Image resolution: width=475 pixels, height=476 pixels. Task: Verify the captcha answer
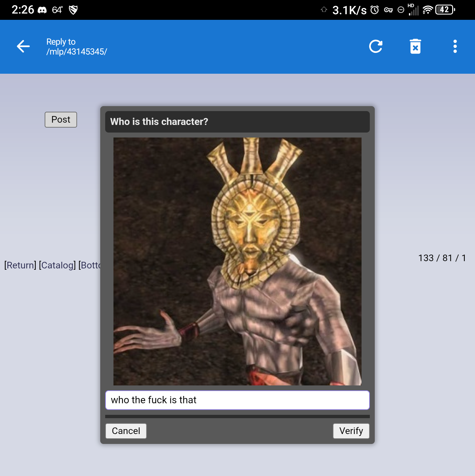point(351,431)
